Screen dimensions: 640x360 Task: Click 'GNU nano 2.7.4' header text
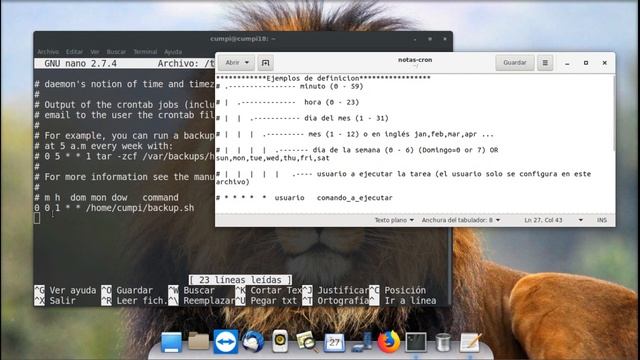pyautogui.click(x=80, y=64)
